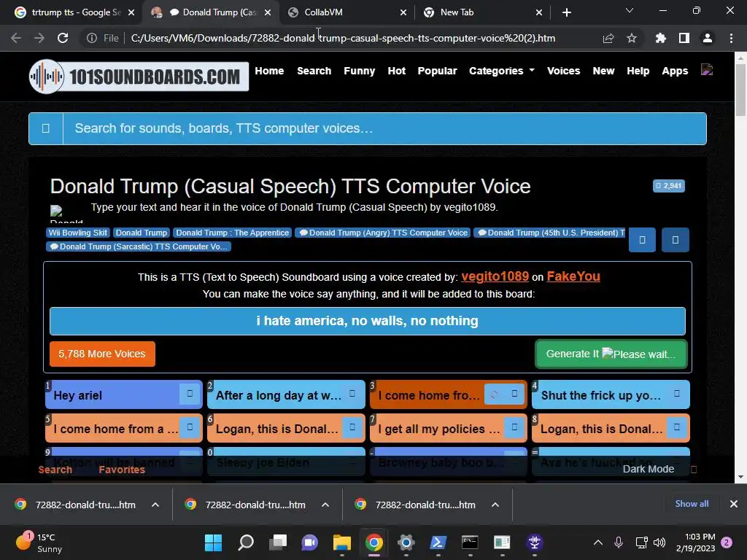Open Chrome extensions puzzle icon

click(x=661, y=38)
